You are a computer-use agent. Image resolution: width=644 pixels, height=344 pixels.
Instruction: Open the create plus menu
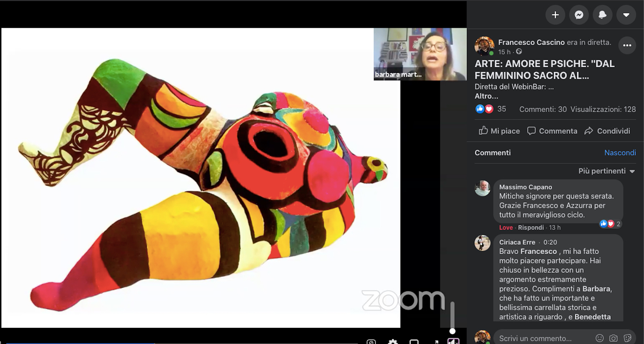click(x=555, y=15)
